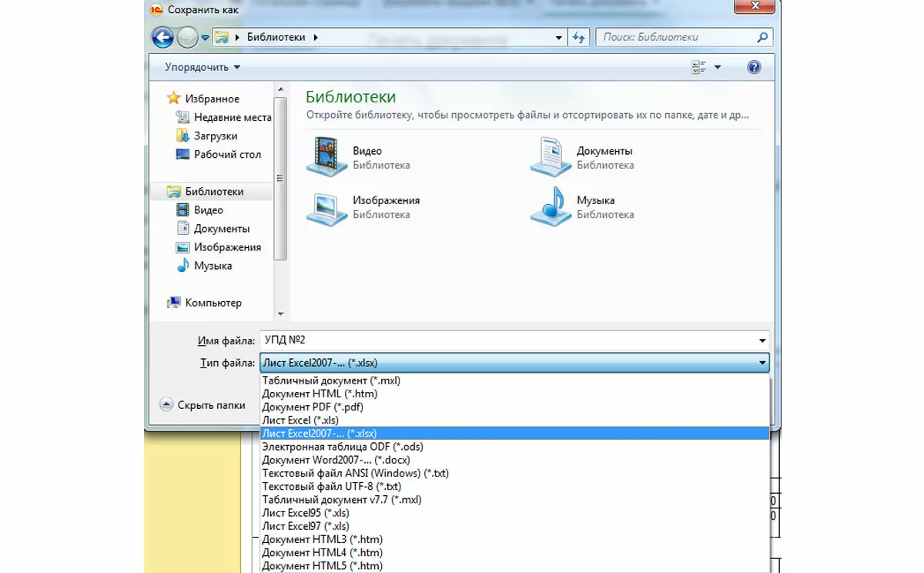The width and height of the screenshot is (924, 573).
Task: Click the search magnifier icon
Action: point(762,37)
